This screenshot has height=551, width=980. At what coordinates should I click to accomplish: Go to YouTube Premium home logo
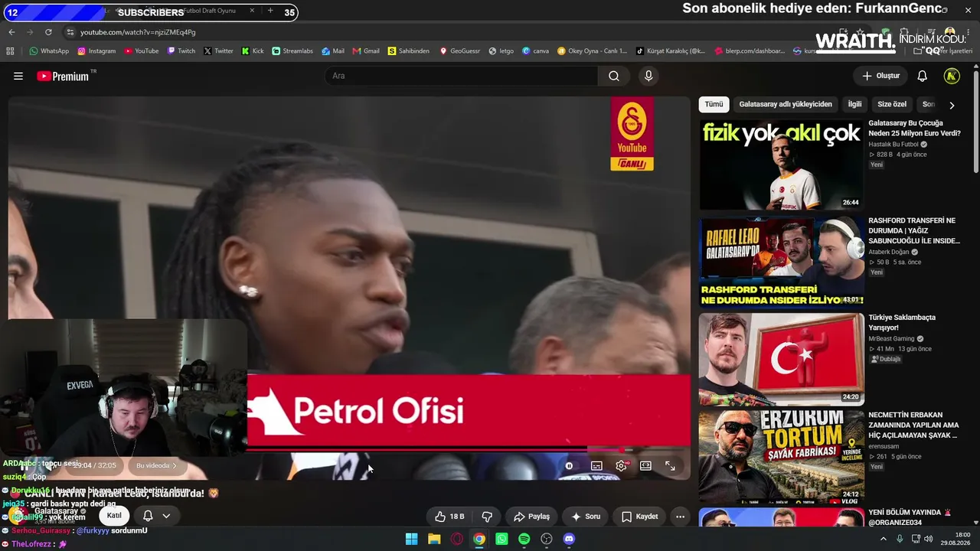[x=63, y=76]
